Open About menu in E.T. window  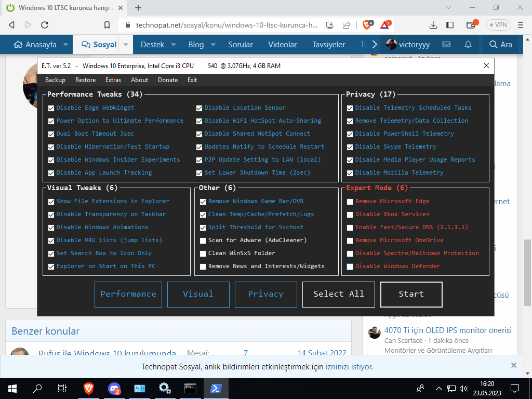click(139, 80)
